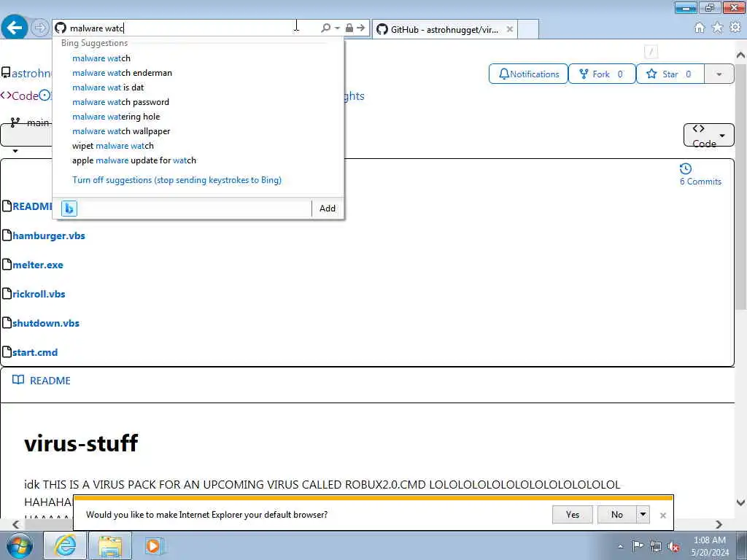Choose suggestion "wipet malware watch"
This screenshot has height=560, width=747.
[x=113, y=146]
